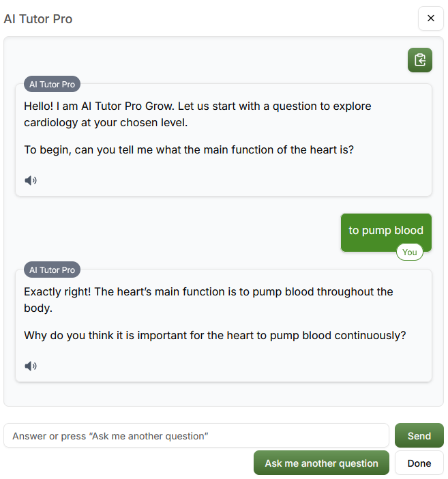Click "Ask me another question"
This screenshot has width=448, height=479.
coord(321,463)
